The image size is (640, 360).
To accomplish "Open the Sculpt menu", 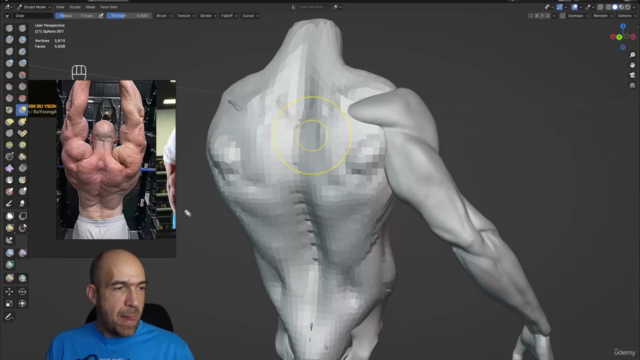I will [x=75, y=7].
